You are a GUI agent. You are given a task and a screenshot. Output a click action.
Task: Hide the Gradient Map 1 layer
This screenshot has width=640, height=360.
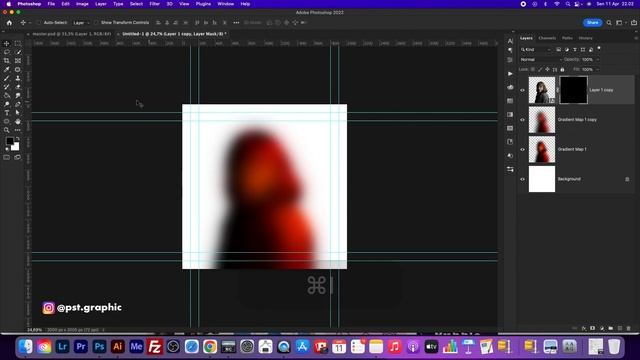pos(522,149)
